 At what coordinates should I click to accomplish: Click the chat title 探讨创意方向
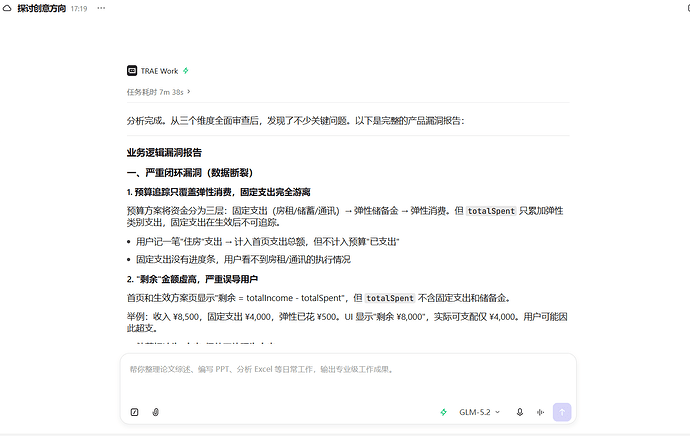(x=42, y=8)
